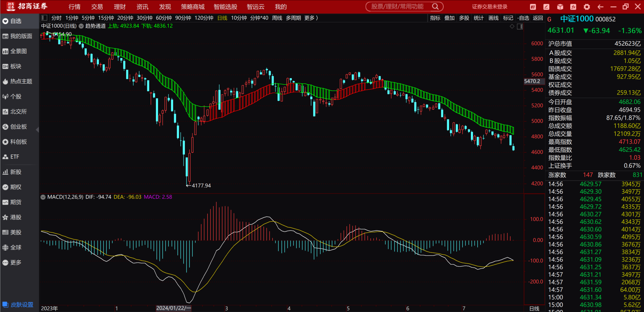Image resolution: width=644 pixels, height=312 pixels.
Task: Open 美股 US stocks section
Action: click(x=19, y=232)
